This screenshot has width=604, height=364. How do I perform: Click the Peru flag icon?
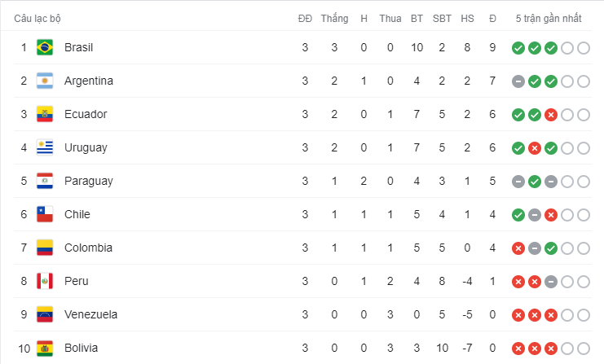point(45,281)
